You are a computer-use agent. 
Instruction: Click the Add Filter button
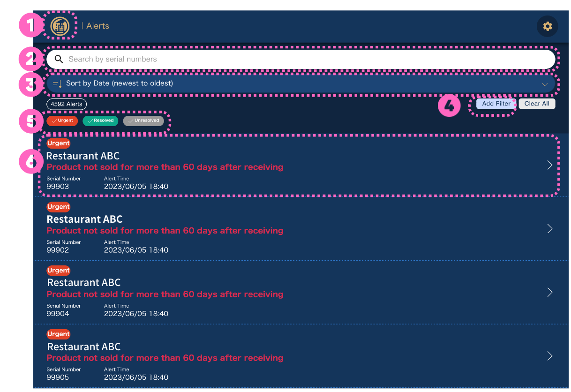[496, 104]
